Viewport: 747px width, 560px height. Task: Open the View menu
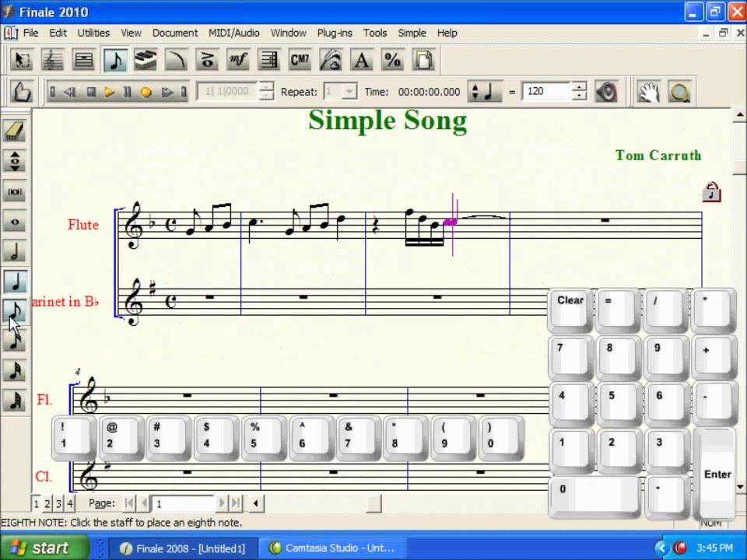click(131, 33)
